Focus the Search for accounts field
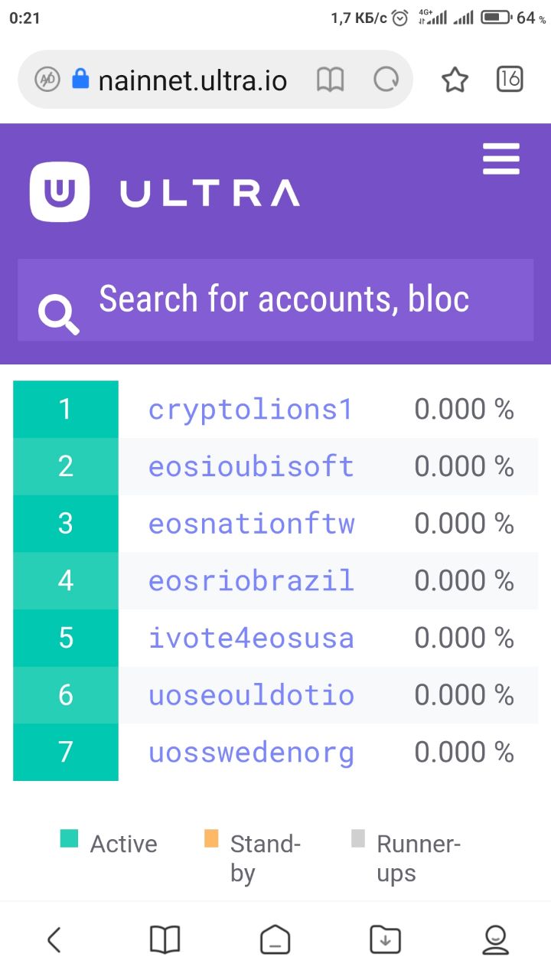551x980 pixels. click(275, 299)
